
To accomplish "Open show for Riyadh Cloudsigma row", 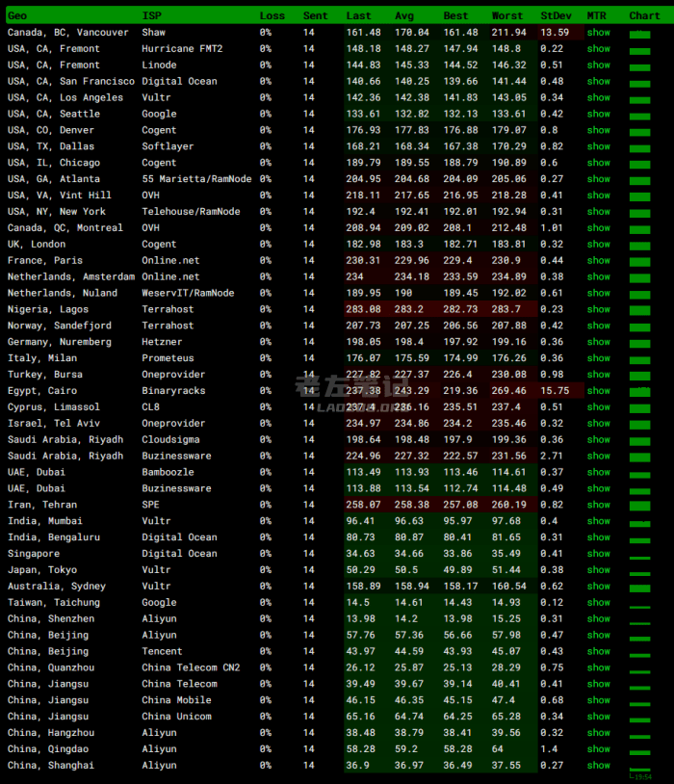I will pyautogui.click(x=599, y=439).
